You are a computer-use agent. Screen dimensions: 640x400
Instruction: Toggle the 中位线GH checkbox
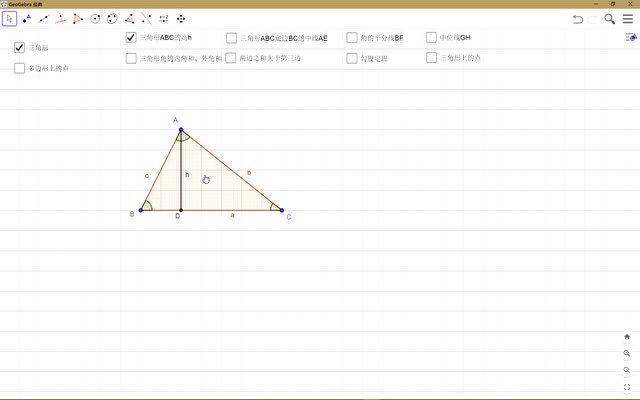coord(431,37)
